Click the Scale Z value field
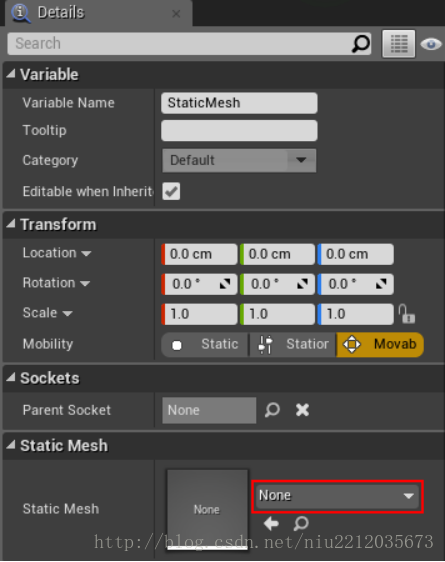This screenshot has height=562, width=445. (x=355, y=314)
